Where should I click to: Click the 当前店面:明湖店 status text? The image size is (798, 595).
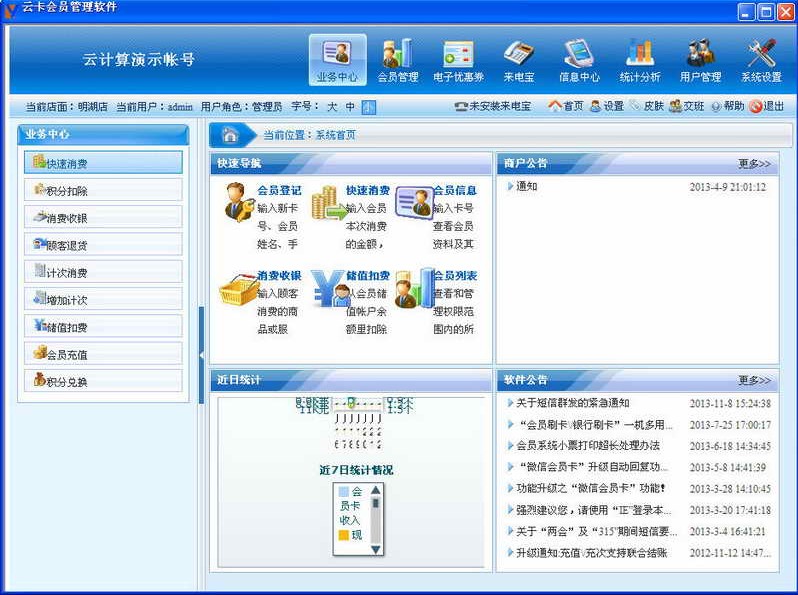point(67,107)
